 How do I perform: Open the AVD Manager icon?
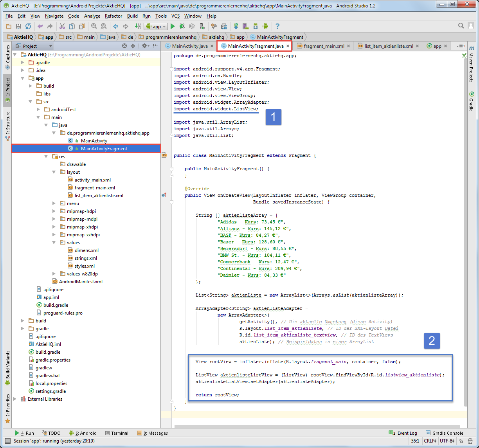(x=246, y=26)
